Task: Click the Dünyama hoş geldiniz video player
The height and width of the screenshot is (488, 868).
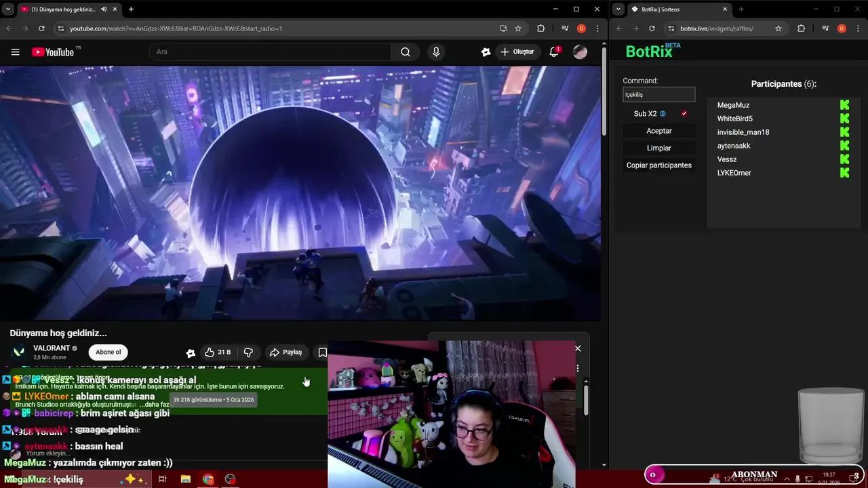Action: [x=300, y=193]
